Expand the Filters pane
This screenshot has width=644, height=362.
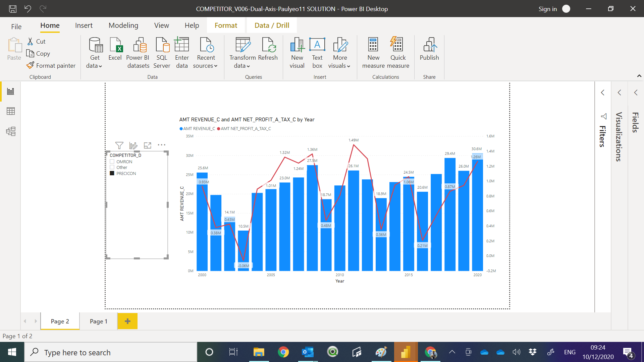tap(603, 93)
